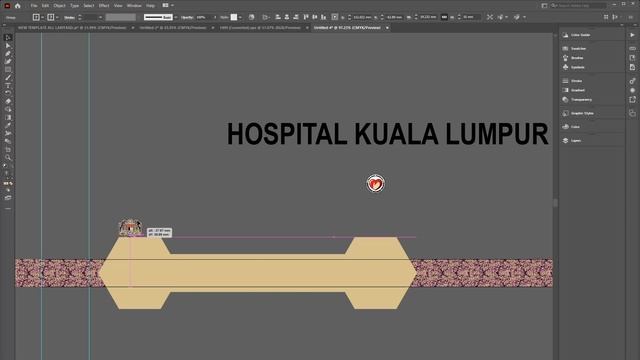Select the crest emblem image on canvas
This screenshot has width=640, height=360.
point(130,227)
